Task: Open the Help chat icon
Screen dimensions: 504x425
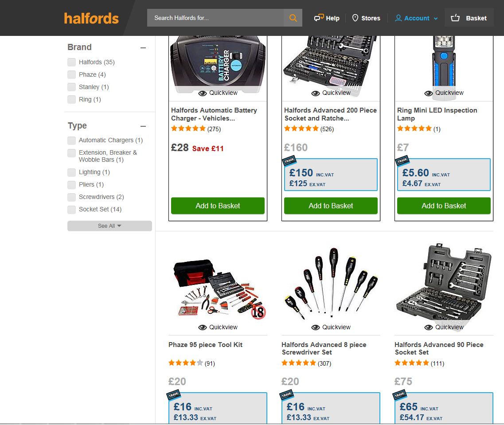Action: pos(319,18)
